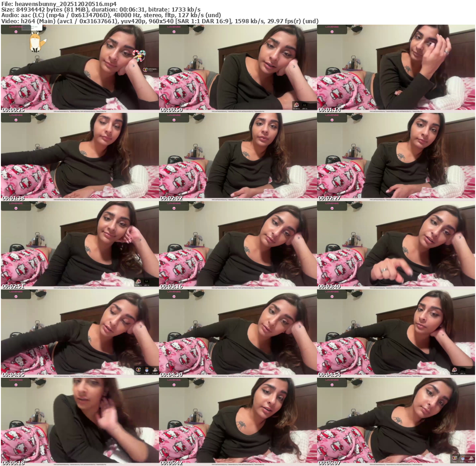This screenshot has height=466, width=476.
Task: Click the 00:05:42 timestamp label
Action: coord(171,463)
